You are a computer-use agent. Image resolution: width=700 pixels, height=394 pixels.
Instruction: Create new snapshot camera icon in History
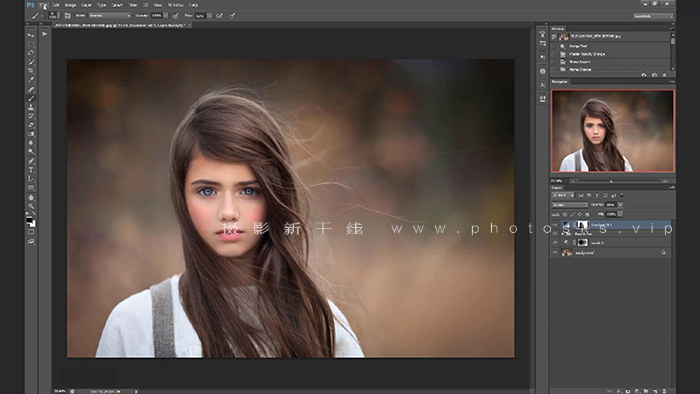click(654, 75)
